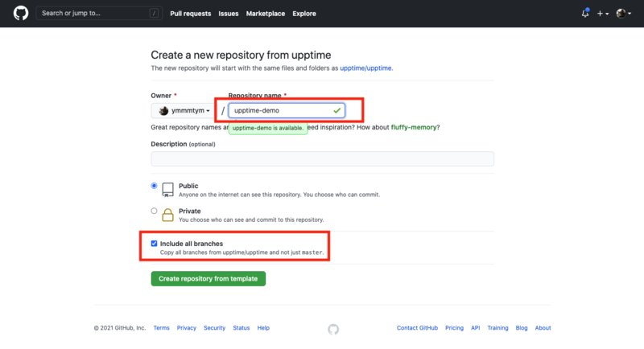Open the Security footer link
644x349 pixels.
click(x=214, y=328)
